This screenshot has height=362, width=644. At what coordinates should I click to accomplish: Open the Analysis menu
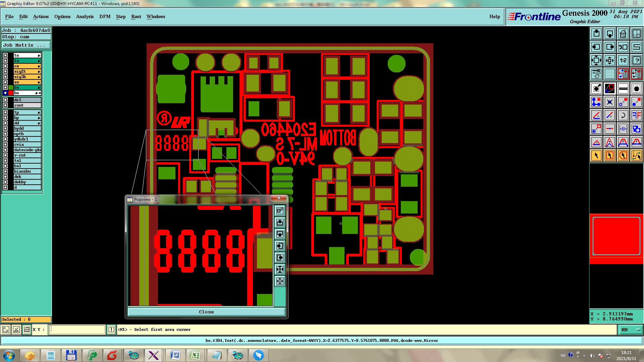(x=85, y=16)
